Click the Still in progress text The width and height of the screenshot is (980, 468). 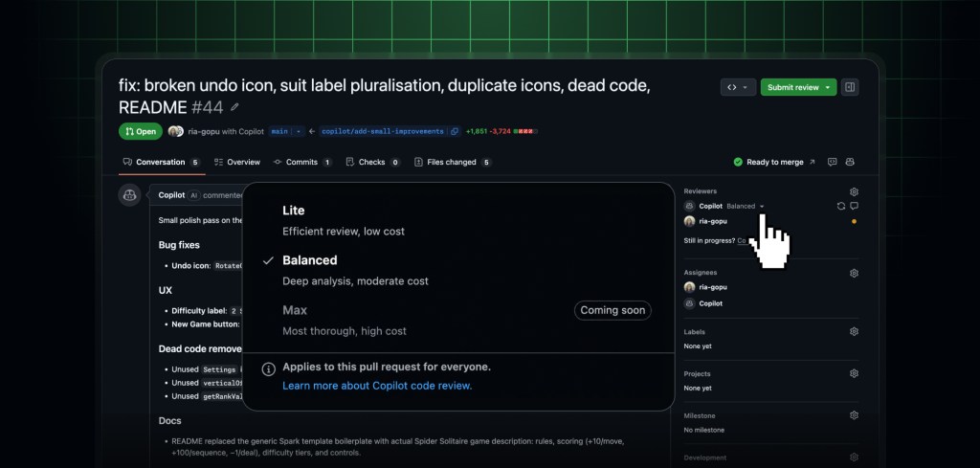pyautogui.click(x=709, y=240)
